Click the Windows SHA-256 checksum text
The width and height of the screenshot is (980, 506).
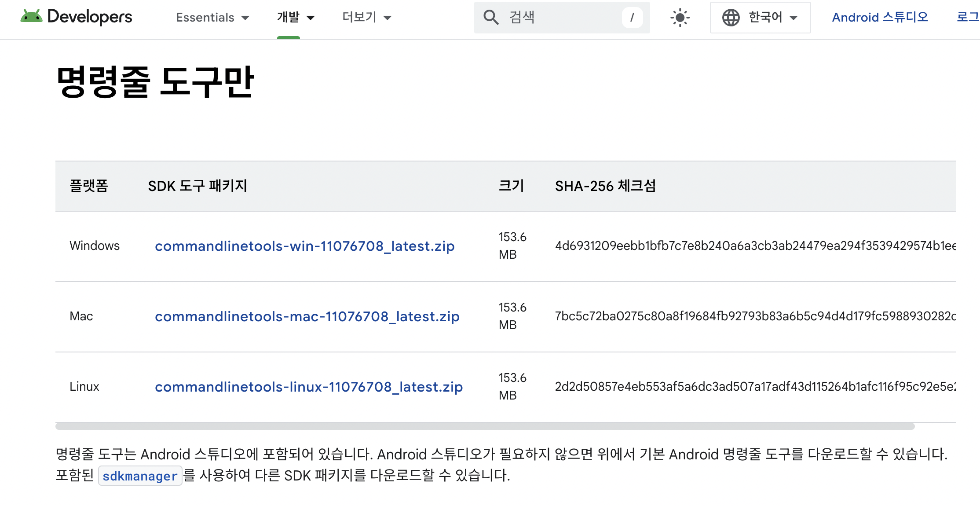tap(755, 246)
